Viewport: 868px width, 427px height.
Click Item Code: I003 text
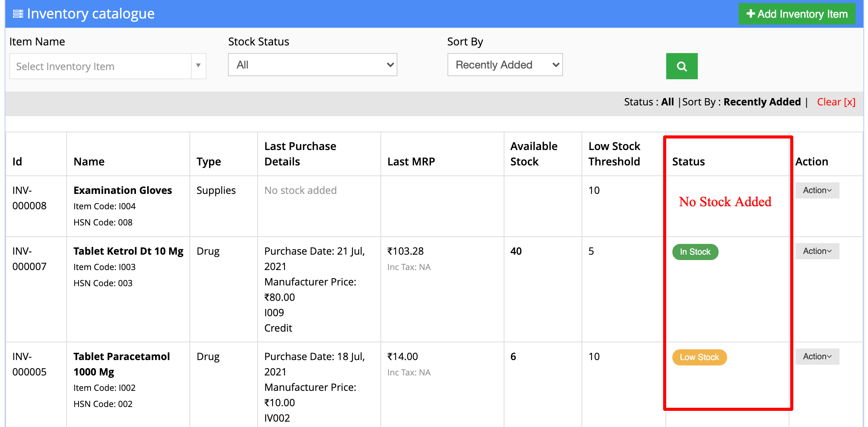pyautogui.click(x=104, y=267)
